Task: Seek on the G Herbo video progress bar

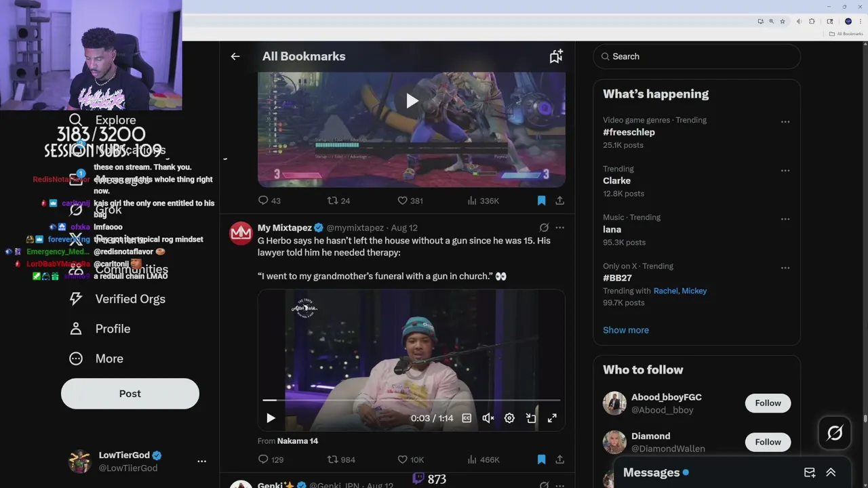Action: tap(412, 401)
